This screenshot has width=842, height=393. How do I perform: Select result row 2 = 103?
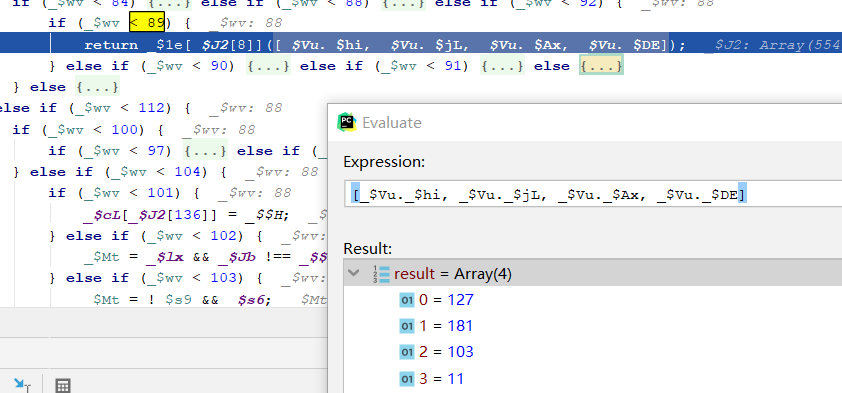pos(593,352)
